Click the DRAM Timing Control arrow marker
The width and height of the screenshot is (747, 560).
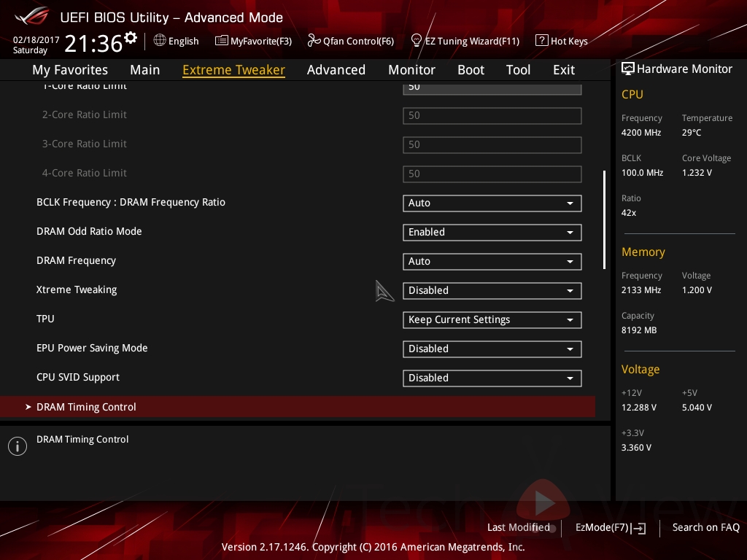[x=28, y=407]
